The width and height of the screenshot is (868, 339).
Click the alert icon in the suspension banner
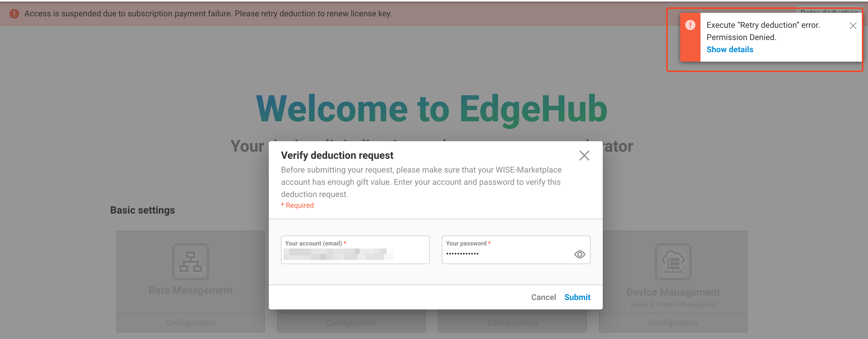tap(14, 13)
